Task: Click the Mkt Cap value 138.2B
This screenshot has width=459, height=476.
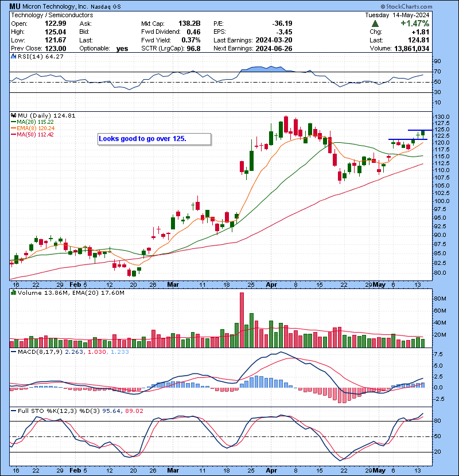Action: (x=189, y=24)
